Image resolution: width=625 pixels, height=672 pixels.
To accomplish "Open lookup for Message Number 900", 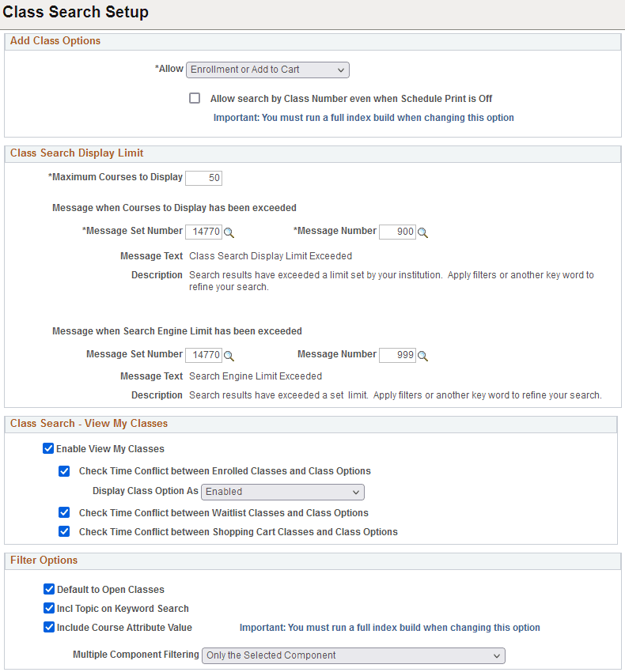I will [422, 232].
